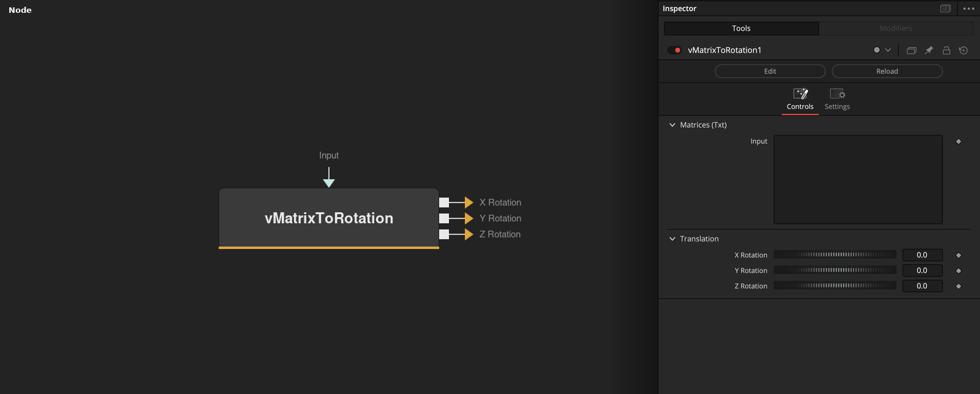Adjust the Y Rotation slider
The width and height of the screenshot is (980, 394).
tap(835, 270)
